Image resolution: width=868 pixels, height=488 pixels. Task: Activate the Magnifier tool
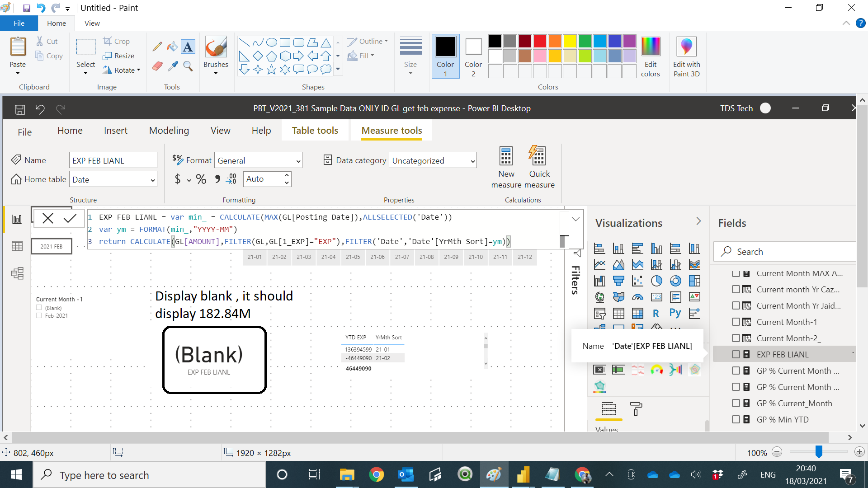188,66
